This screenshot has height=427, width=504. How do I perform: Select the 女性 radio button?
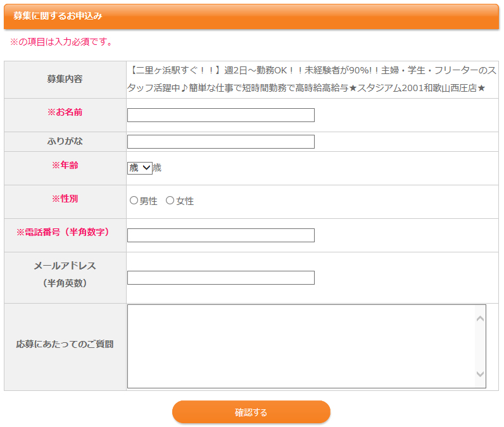[x=170, y=201]
